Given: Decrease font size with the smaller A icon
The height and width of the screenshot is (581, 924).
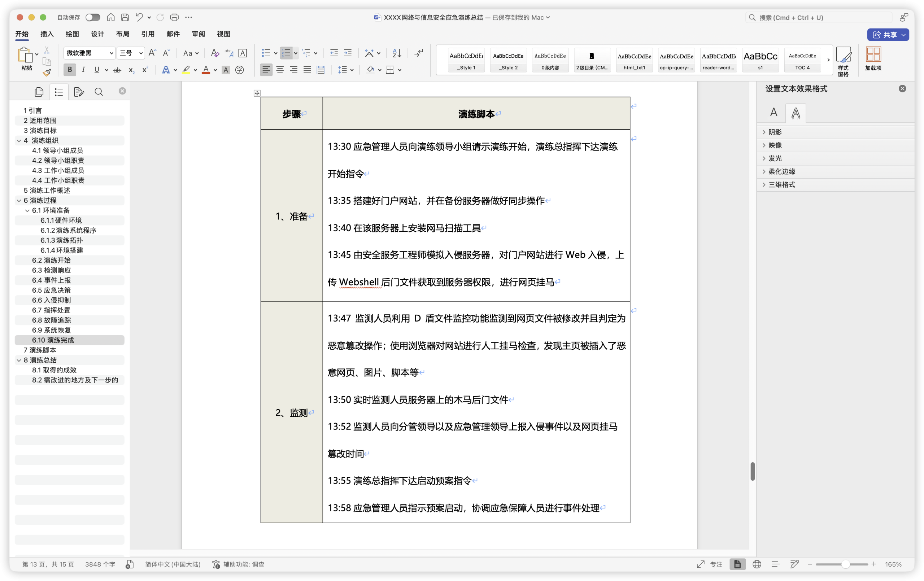Looking at the screenshot, I should pyautogui.click(x=166, y=53).
